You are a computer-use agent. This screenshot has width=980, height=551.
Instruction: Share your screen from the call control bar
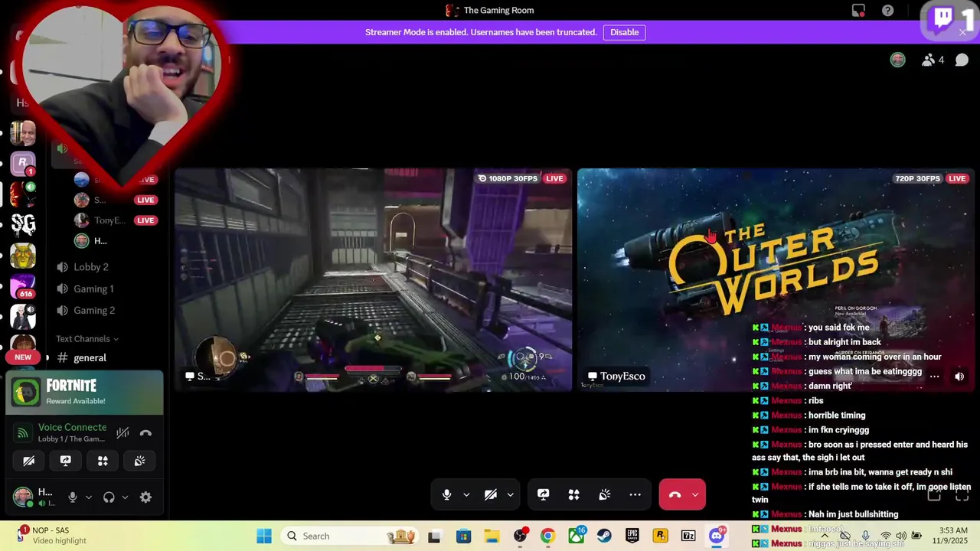544,495
